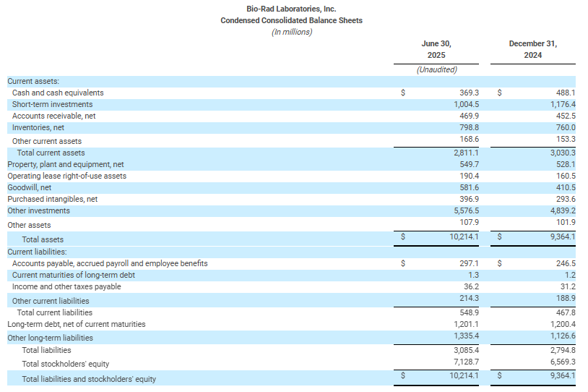Select total current liabilities value 467.8
588x392 pixels.
(566, 312)
